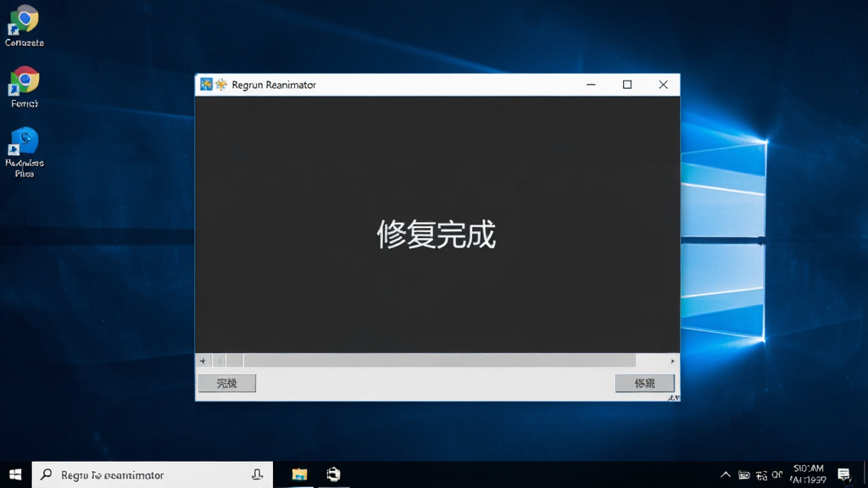Close the Regrun Reanimator window

(x=663, y=85)
